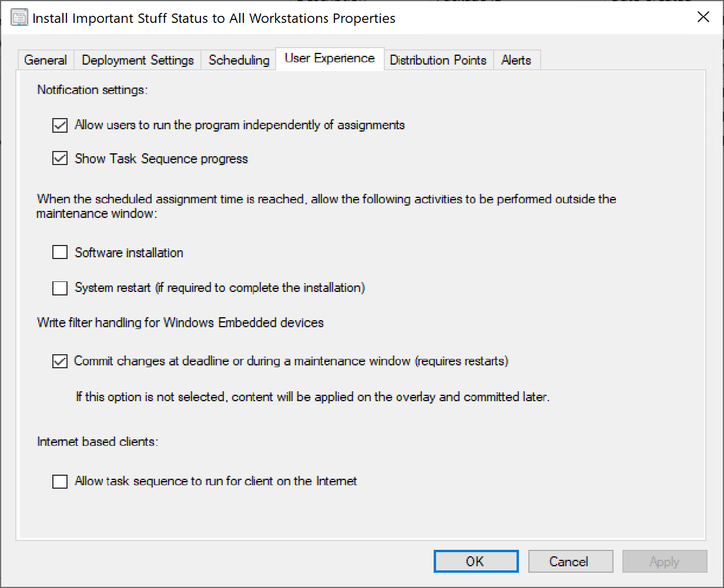Enable Software installation outside maintenance window
Image resolution: width=724 pixels, height=588 pixels.
(59, 252)
